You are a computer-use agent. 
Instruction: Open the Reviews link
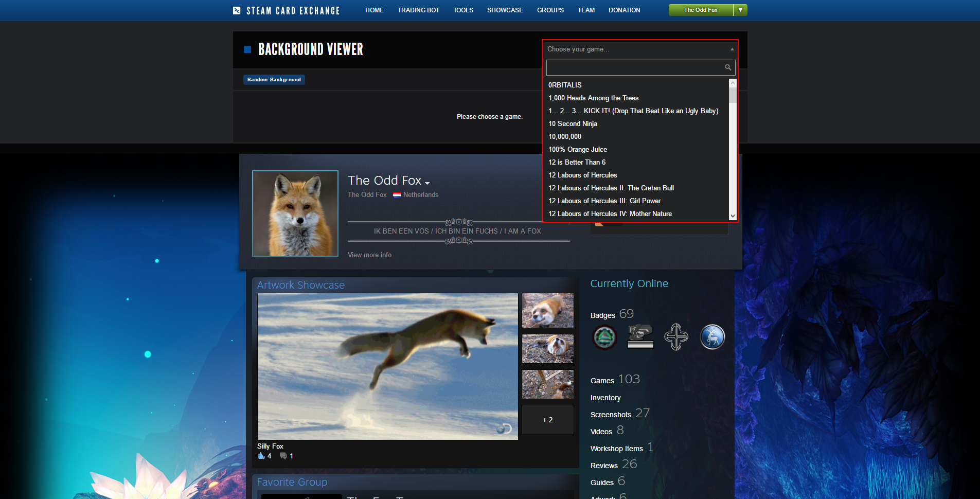click(x=604, y=466)
